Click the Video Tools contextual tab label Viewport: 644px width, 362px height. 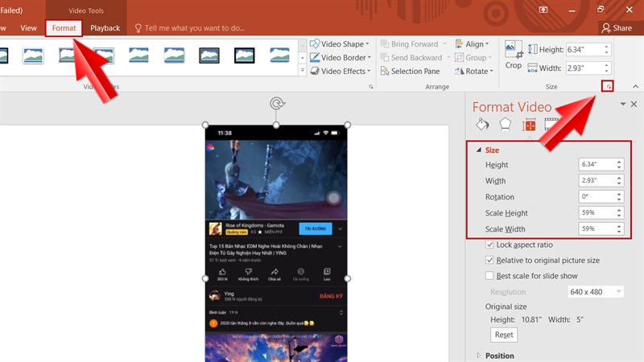(86, 10)
